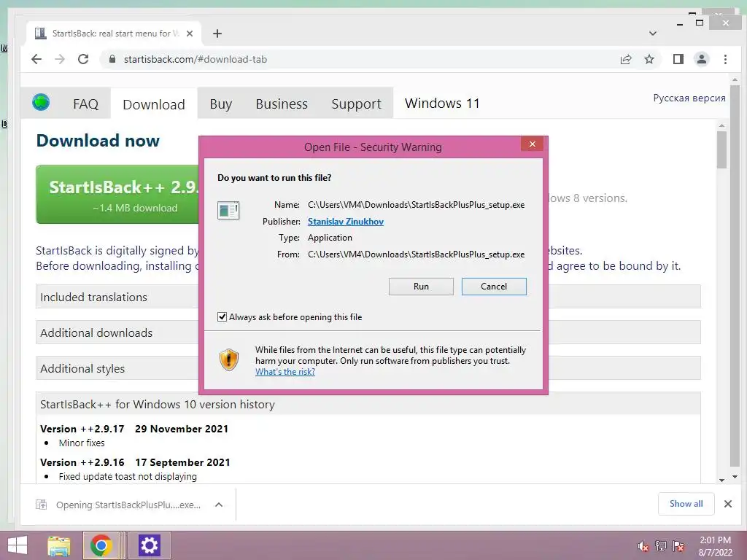
Task: Bookmark this tab with the star icon
Action: pos(649,59)
